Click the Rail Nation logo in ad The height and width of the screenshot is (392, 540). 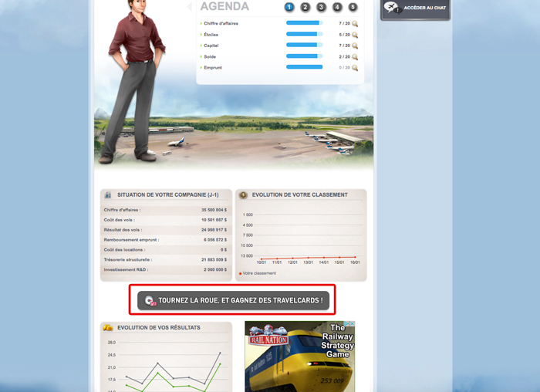(x=268, y=336)
